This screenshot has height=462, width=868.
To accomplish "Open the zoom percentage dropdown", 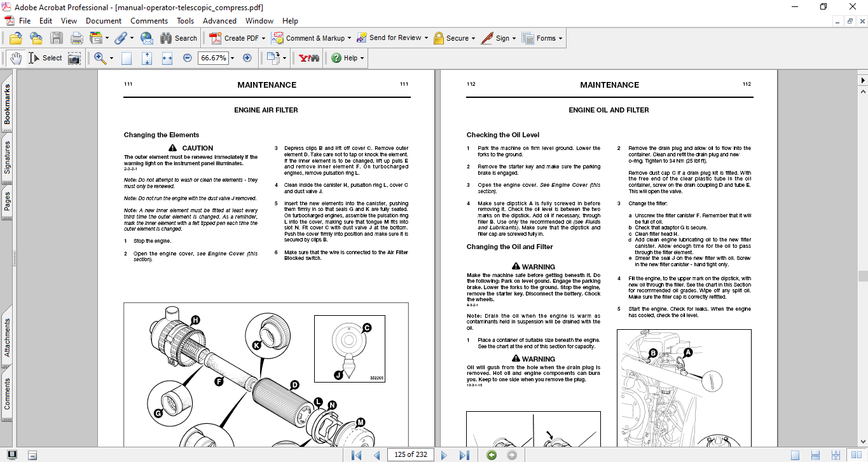I will click(232, 58).
